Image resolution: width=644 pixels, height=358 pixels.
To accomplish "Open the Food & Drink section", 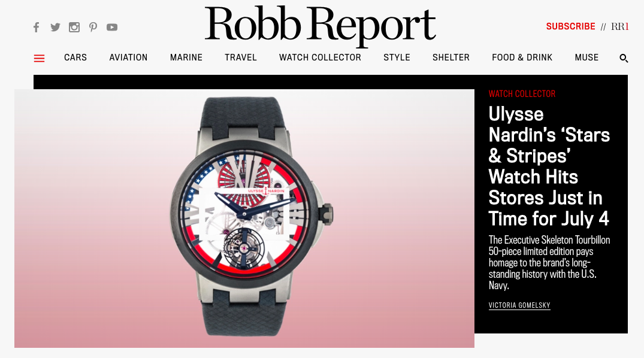I will [522, 57].
